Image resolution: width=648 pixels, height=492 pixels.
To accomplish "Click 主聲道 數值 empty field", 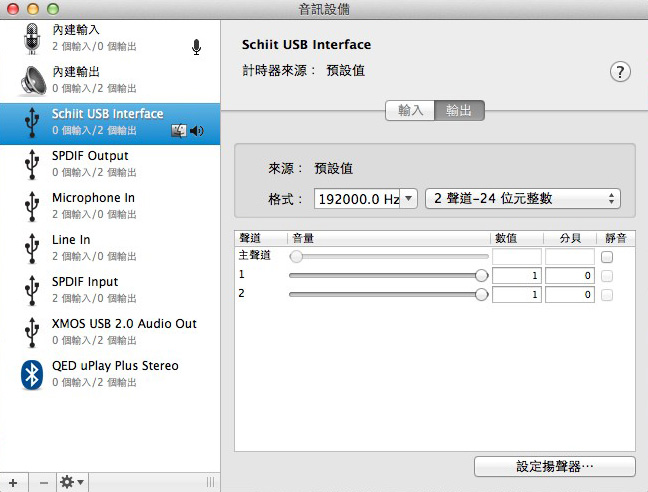I will point(517,257).
